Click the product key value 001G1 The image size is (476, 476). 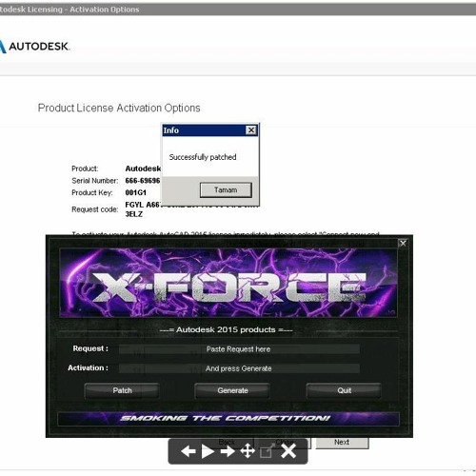(135, 192)
